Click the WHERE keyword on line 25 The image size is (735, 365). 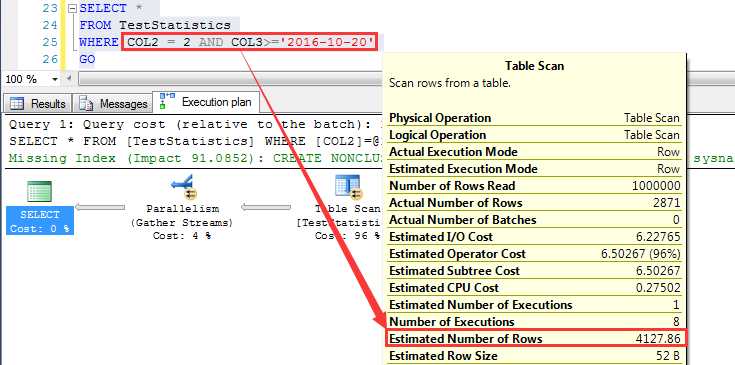tap(99, 42)
